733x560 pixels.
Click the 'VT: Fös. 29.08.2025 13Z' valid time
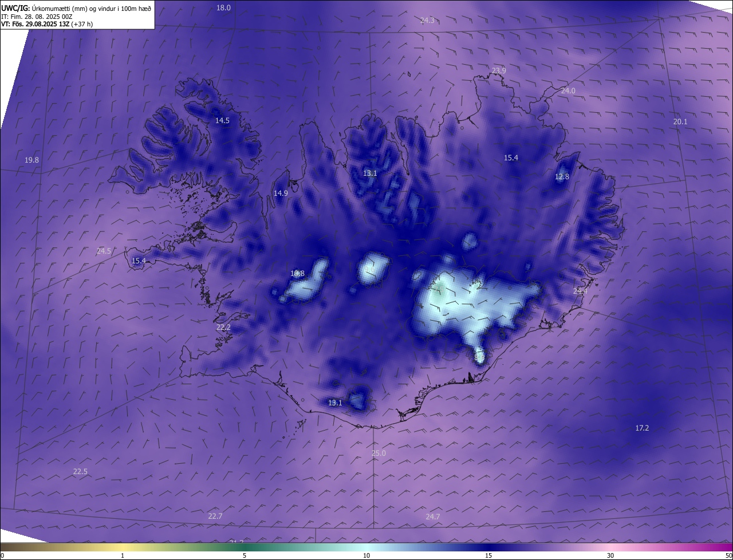coord(35,24)
